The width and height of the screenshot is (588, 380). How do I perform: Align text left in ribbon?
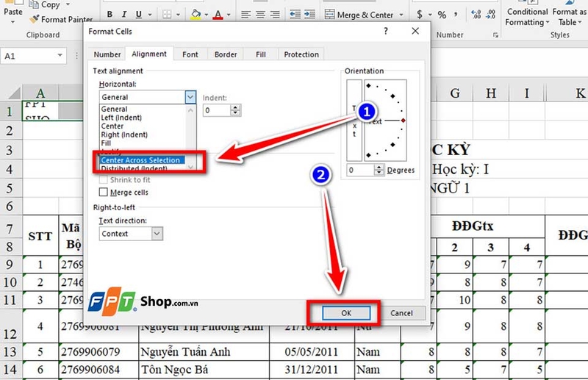(245, 15)
